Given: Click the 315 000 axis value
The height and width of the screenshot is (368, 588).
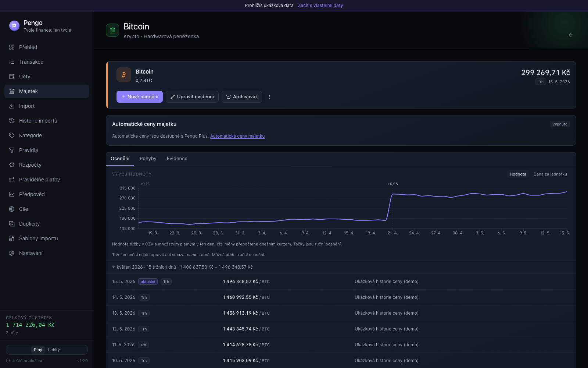Looking at the screenshot, I should click(x=128, y=188).
